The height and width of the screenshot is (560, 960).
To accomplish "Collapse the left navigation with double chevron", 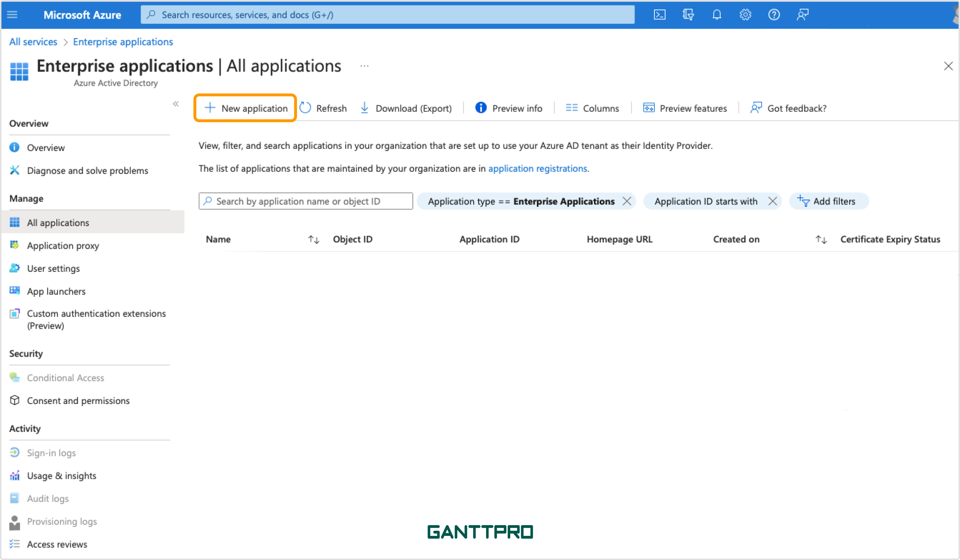I will coord(175,104).
